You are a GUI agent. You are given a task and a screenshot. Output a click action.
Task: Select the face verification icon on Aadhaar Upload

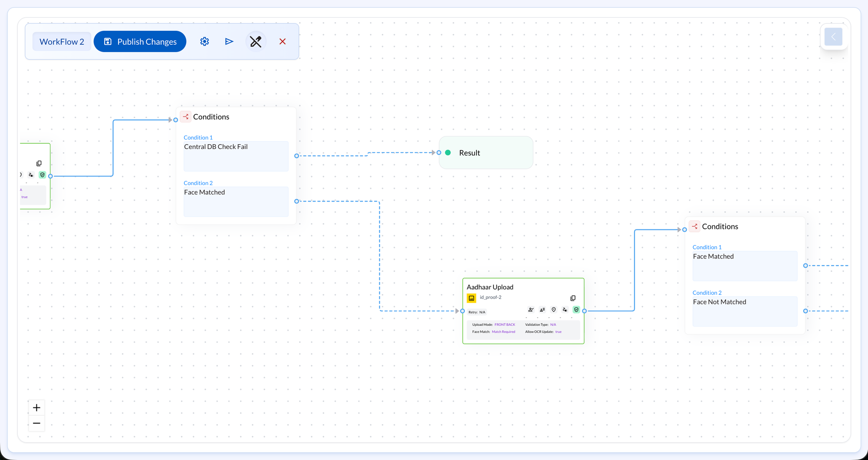(530, 310)
